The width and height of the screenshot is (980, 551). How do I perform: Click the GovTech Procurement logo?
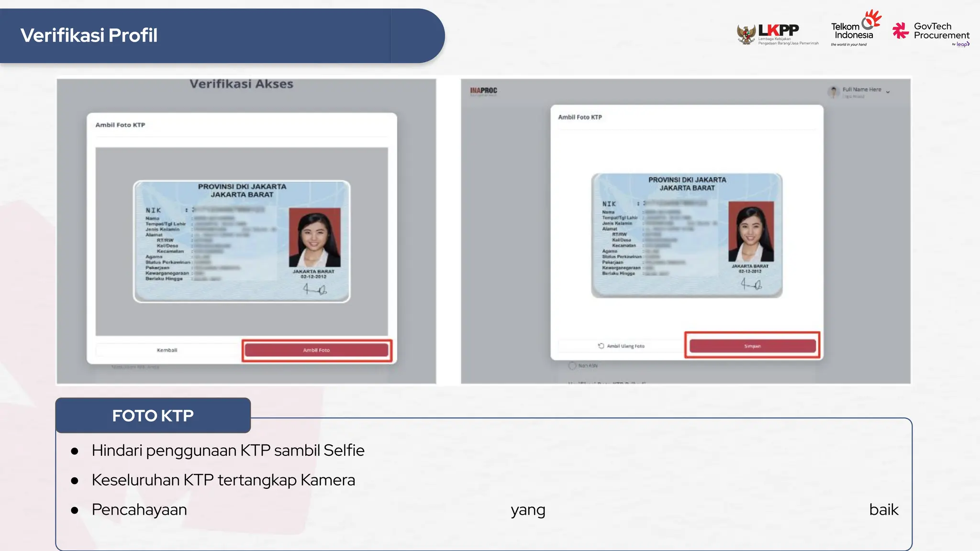pyautogui.click(x=931, y=32)
